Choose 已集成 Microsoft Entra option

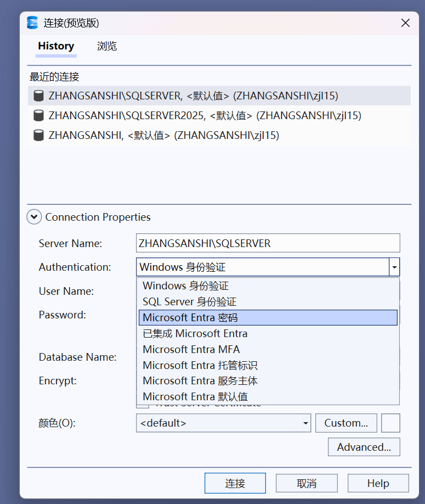tap(268, 334)
